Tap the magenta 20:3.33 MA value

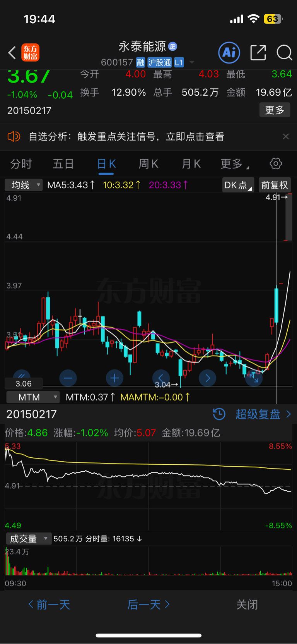point(169,185)
